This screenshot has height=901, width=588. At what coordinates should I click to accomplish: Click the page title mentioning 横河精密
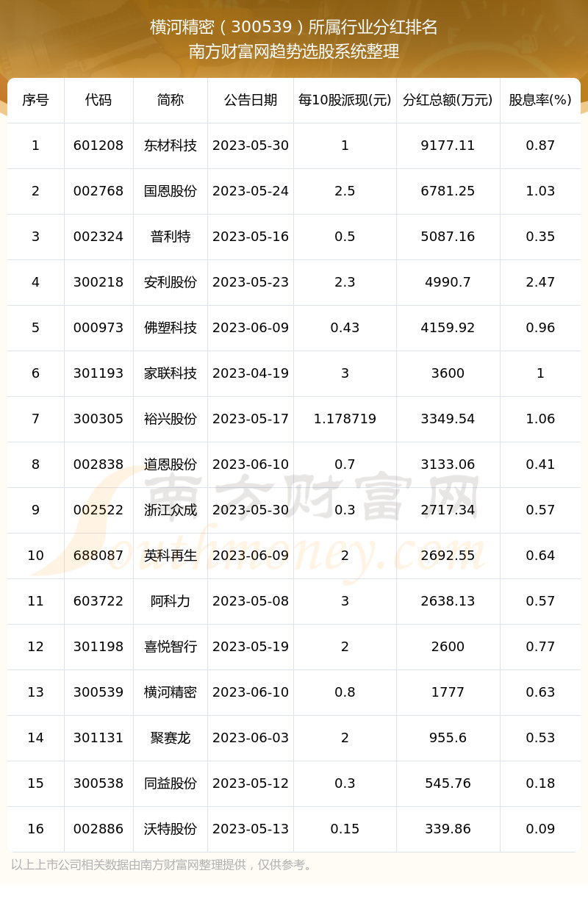click(294, 27)
